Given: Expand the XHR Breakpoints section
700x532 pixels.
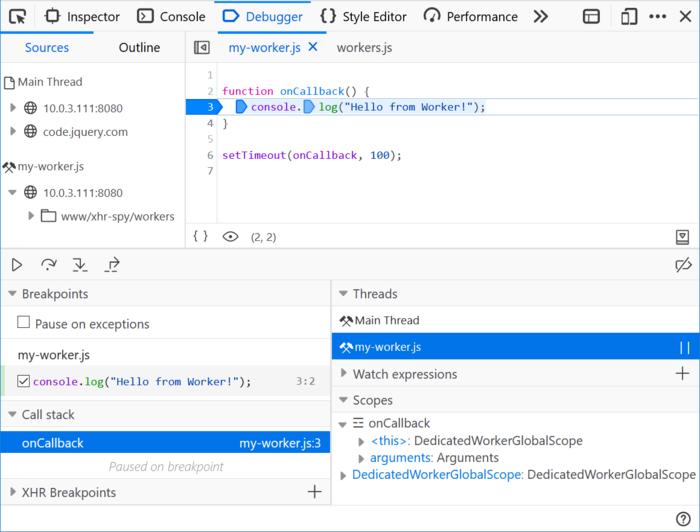Looking at the screenshot, I should click(x=13, y=492).
